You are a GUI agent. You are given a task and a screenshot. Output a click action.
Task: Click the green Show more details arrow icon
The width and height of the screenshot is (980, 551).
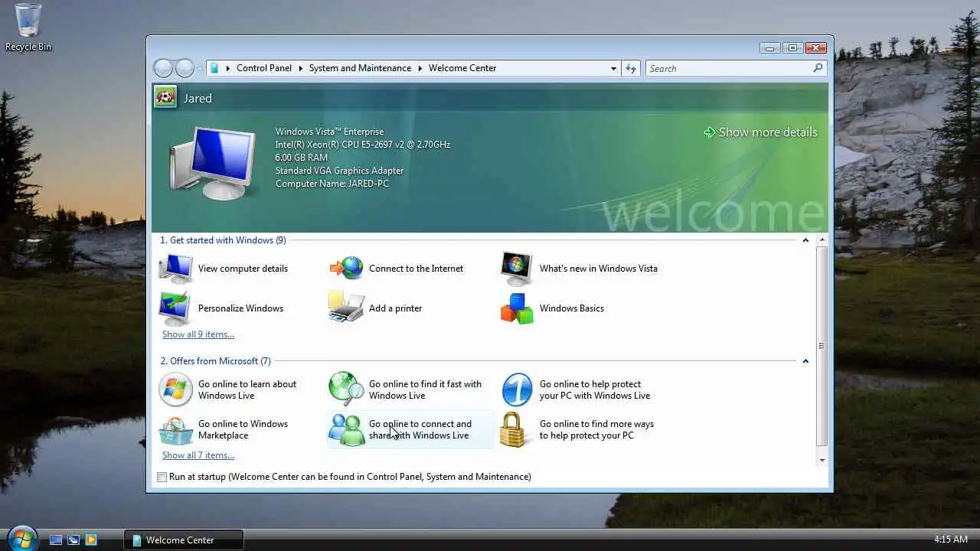pyautogui.click(x=710, y=132)
